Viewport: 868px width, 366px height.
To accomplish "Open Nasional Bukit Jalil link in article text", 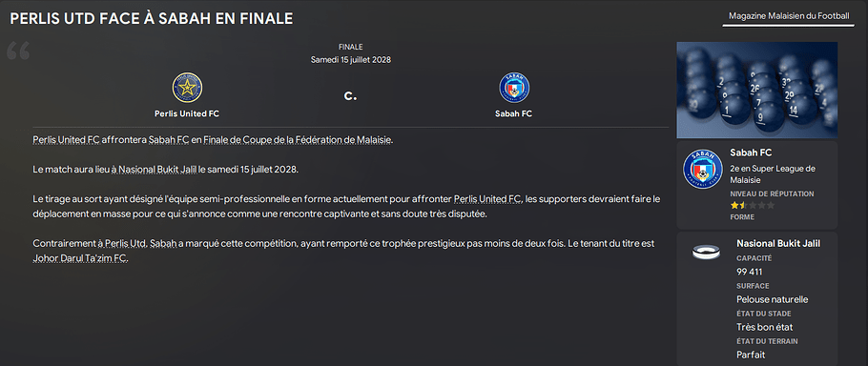I will (x=157, y=169).
